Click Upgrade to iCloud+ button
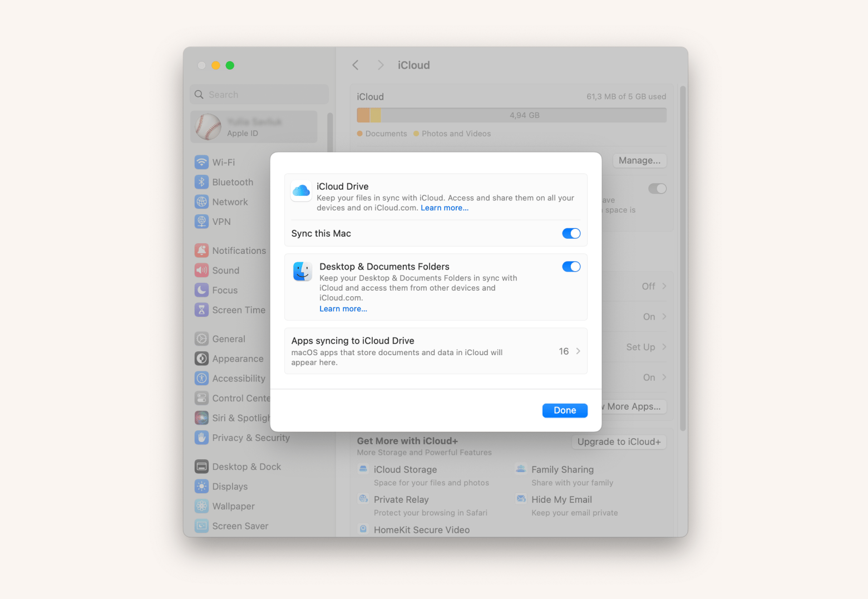This screenshot has height=599, width=868. click(619, 442)
